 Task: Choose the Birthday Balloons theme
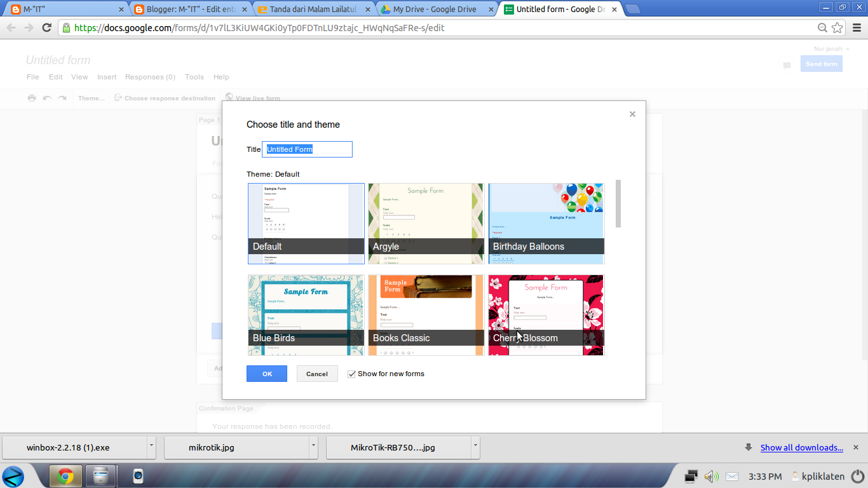click(x=546, y=224)
